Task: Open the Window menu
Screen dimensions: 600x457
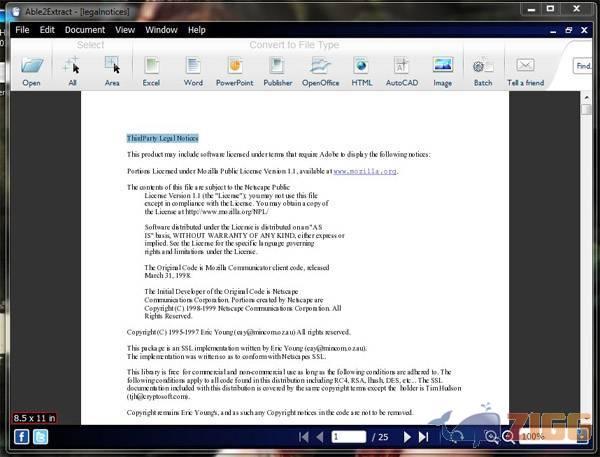Action: [x=161, y=30]
